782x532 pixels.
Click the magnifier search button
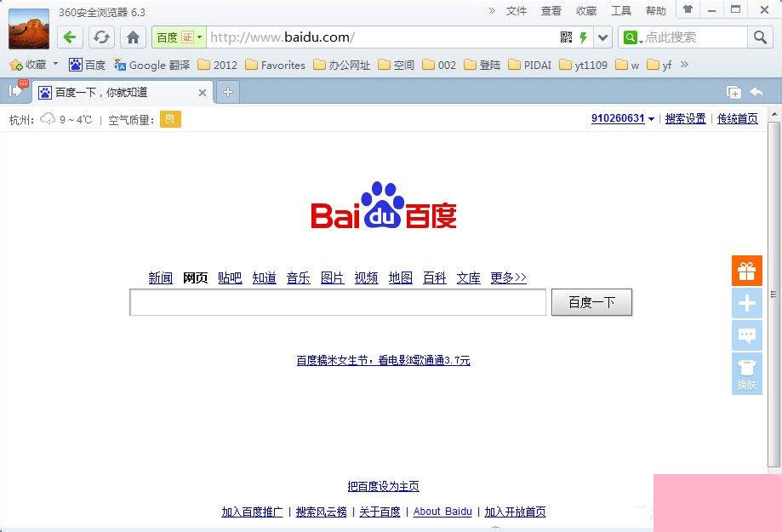click(760, 37)
